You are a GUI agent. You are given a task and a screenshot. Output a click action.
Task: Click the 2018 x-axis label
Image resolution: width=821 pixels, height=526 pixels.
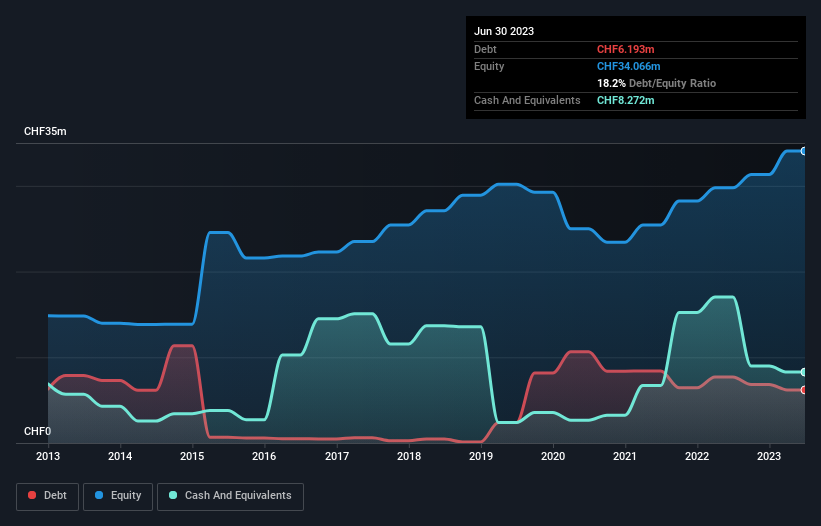point(409,456)
